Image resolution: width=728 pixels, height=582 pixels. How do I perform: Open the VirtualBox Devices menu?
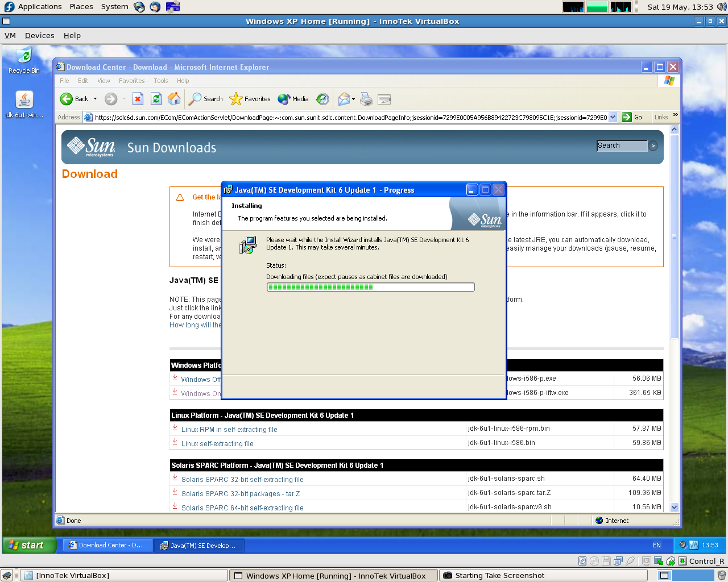(x=39, y=35)
